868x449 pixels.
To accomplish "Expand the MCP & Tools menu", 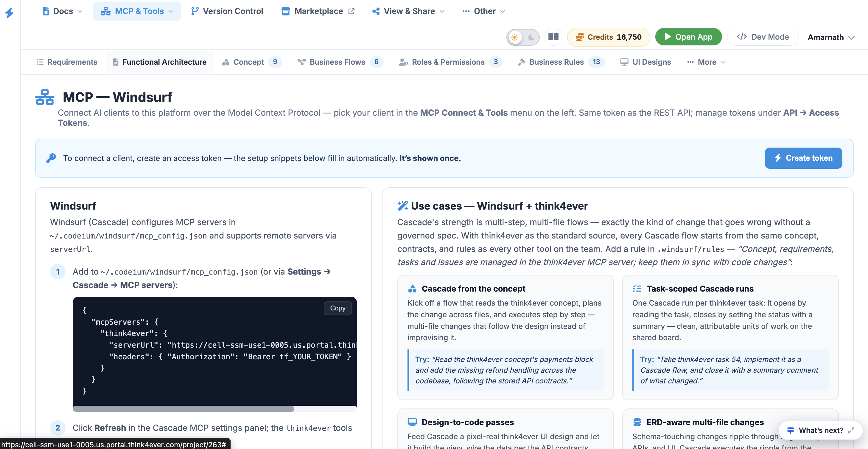I will (137, 11).
